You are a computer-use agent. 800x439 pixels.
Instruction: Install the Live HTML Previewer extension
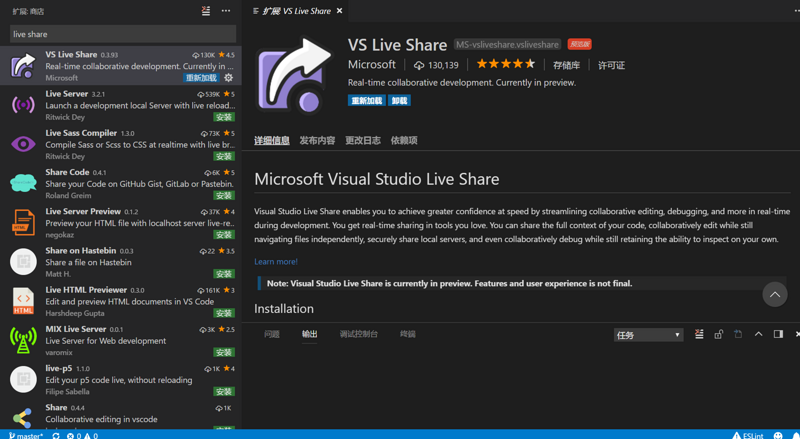224,313
